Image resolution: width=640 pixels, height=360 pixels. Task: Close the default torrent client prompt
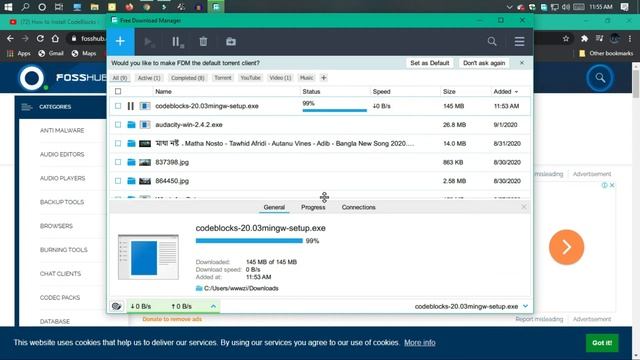522,63
